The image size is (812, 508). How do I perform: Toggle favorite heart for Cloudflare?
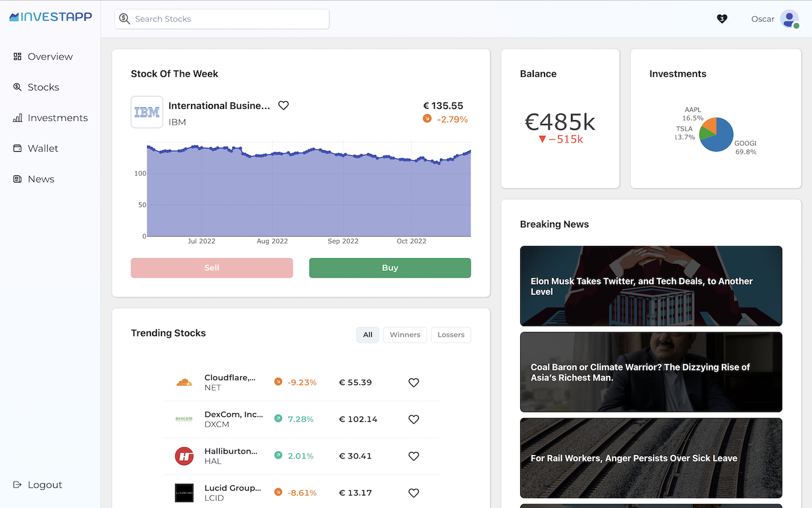coord(414,382)
